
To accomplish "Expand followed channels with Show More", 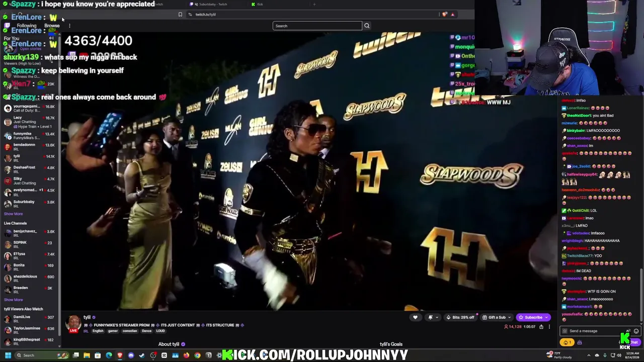I will tap(13, 214).
